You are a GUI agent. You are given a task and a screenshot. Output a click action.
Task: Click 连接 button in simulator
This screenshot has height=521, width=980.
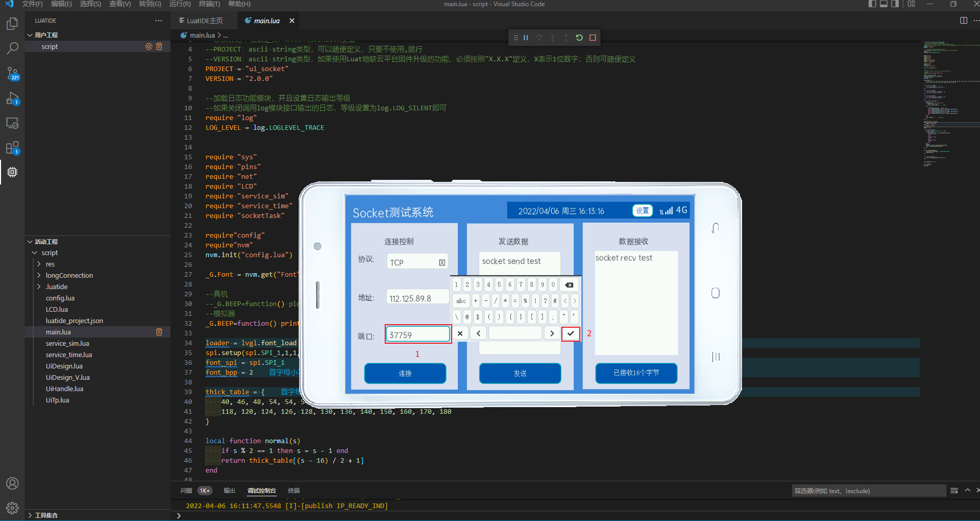405,373
